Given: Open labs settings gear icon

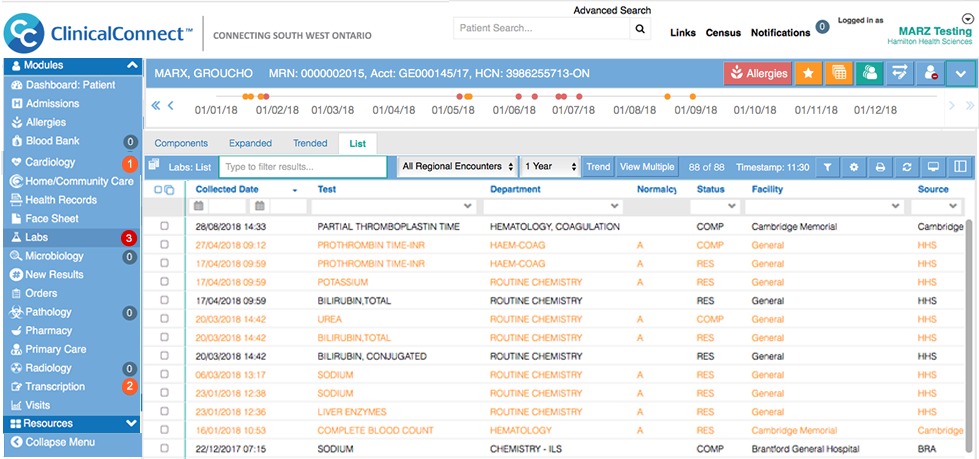Looking at the screenshot, I should pyautogui.click(x=854, y=167).
